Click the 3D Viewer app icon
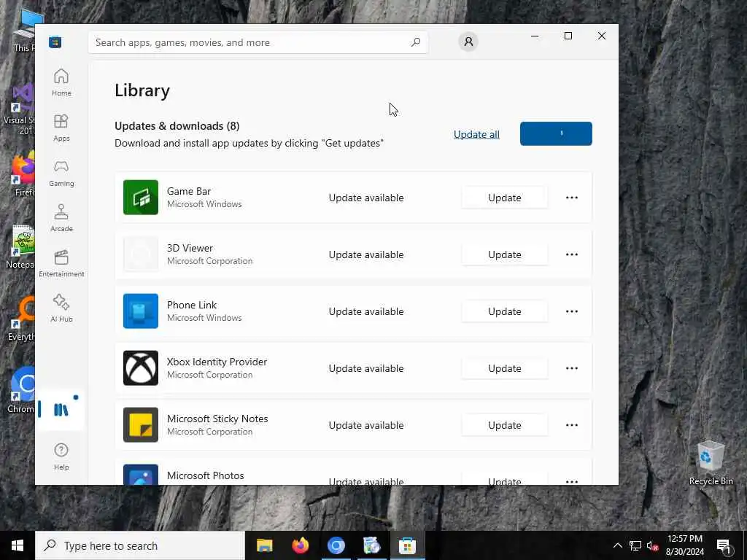Image resolution: width=747 pixels, height=560 pixels. click(141, 254)
